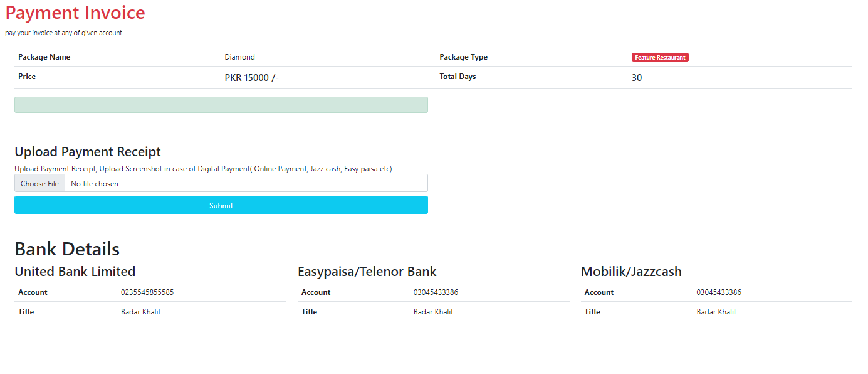868x374 pixels.
Task: Click the Payment Invoice heading
Action: tap(75, 13)
